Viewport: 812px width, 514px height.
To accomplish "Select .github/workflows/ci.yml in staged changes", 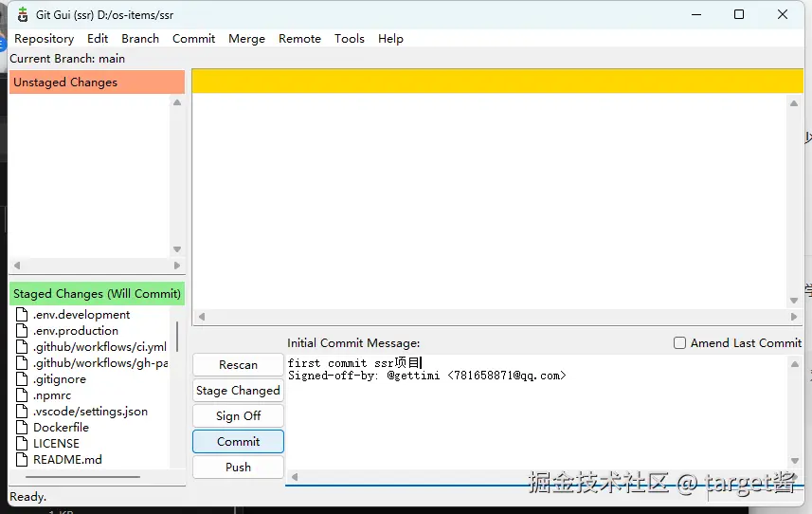I will click(x=99, y=347).
